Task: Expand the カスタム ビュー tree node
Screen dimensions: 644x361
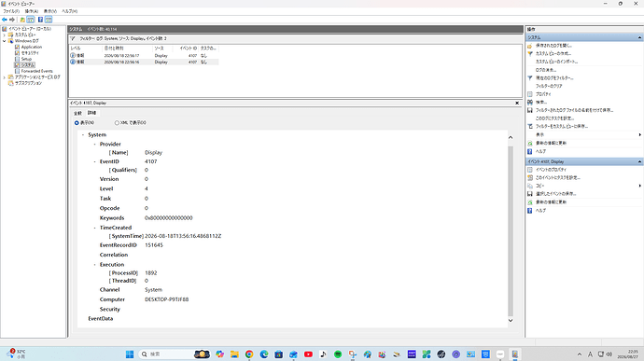Action: point(5,35)
